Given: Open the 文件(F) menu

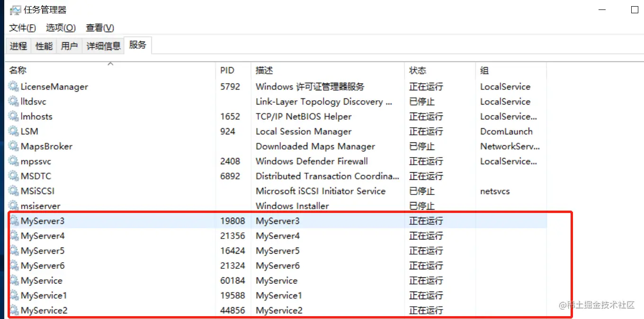Looking at the screenshot, I should pos(23,28).
